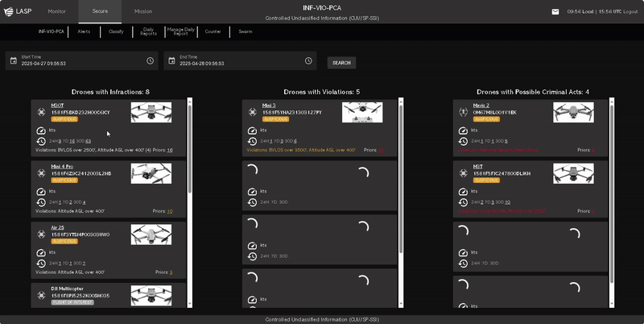Click the Logout link

coord(630,12)
